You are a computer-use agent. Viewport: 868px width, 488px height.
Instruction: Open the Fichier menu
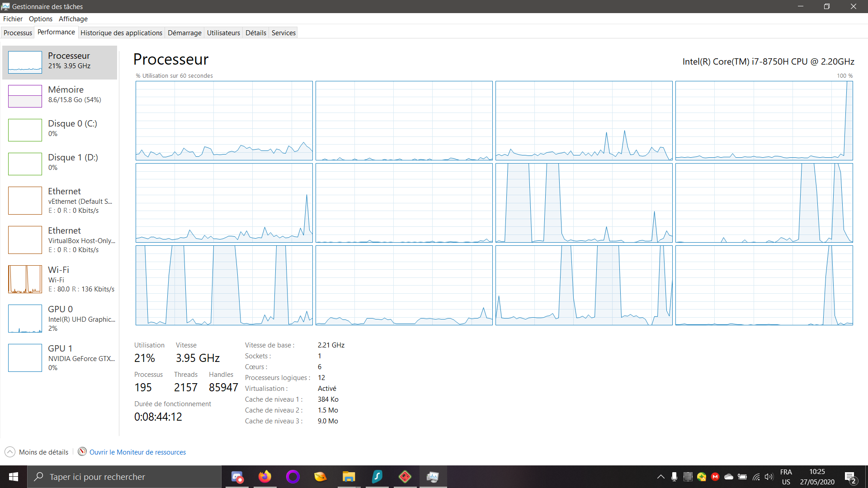[x=13, y=19]
